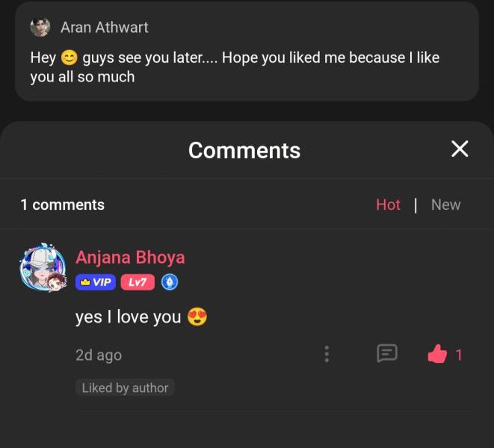Switch to New comments sorting
494x448 pixels.
pyautogui.click(x=446, y=205)
